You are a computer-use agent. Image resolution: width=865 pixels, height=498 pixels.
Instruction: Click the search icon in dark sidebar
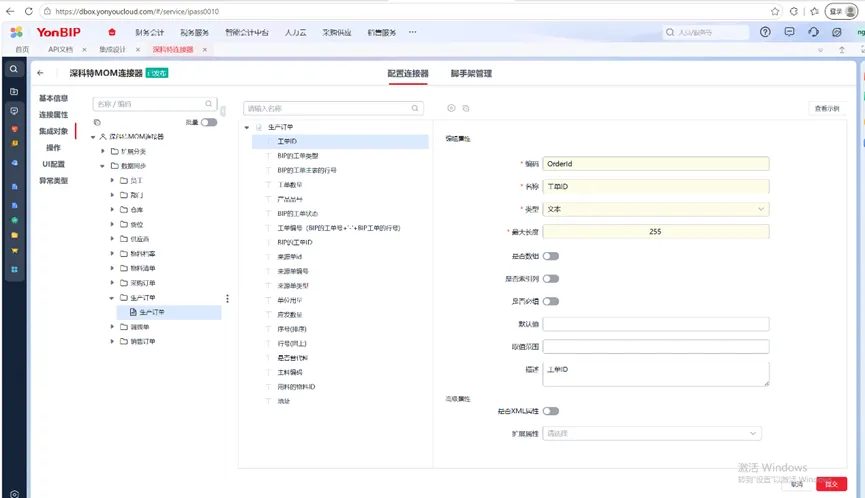pyautogui.click(x=14, y=69)
